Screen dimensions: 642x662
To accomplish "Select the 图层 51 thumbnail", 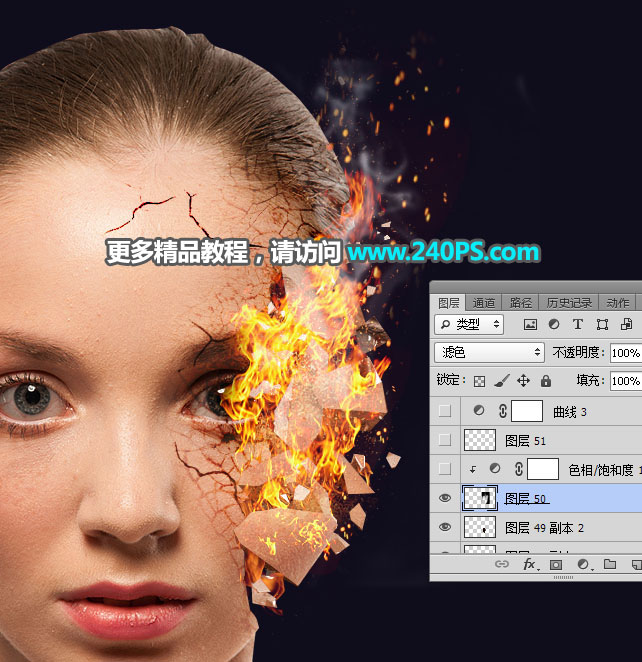I will click(479, 440).
